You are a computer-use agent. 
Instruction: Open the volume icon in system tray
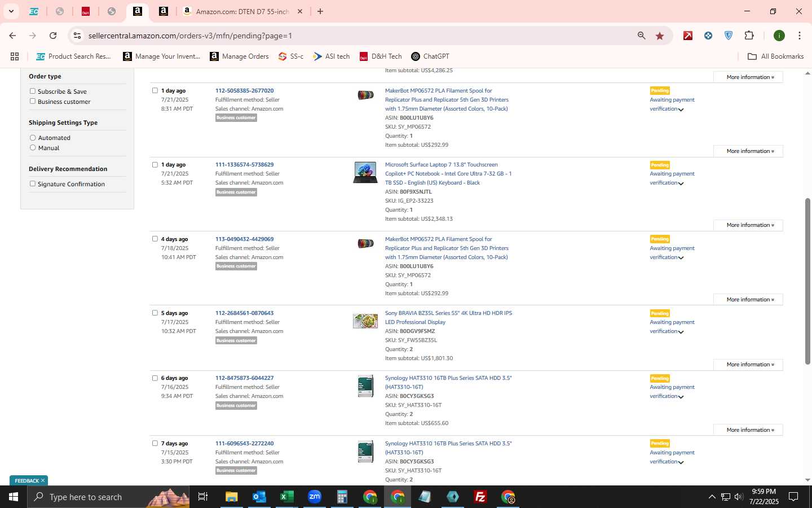pyautogui.click(x=739, y=497)
